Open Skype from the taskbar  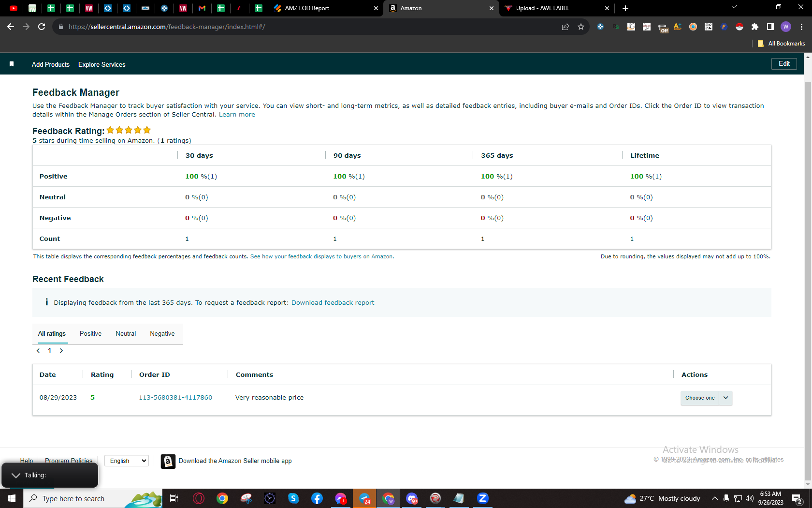point(293,498)
